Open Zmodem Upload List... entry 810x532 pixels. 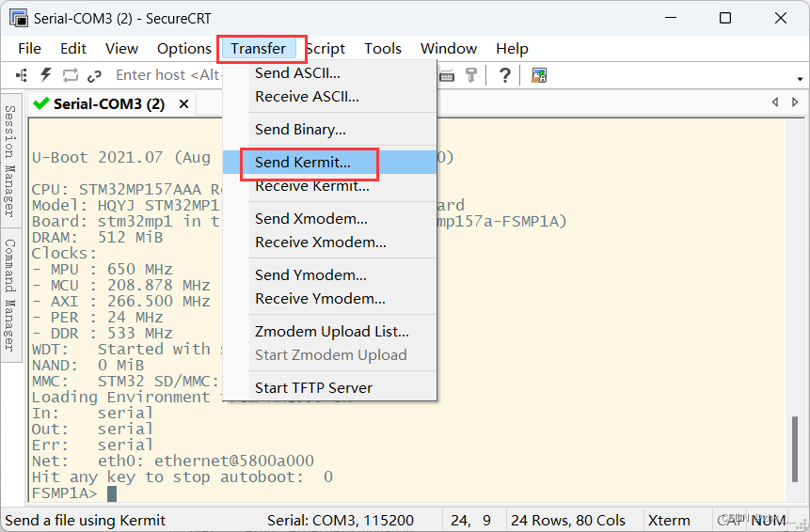coord(329,331)
